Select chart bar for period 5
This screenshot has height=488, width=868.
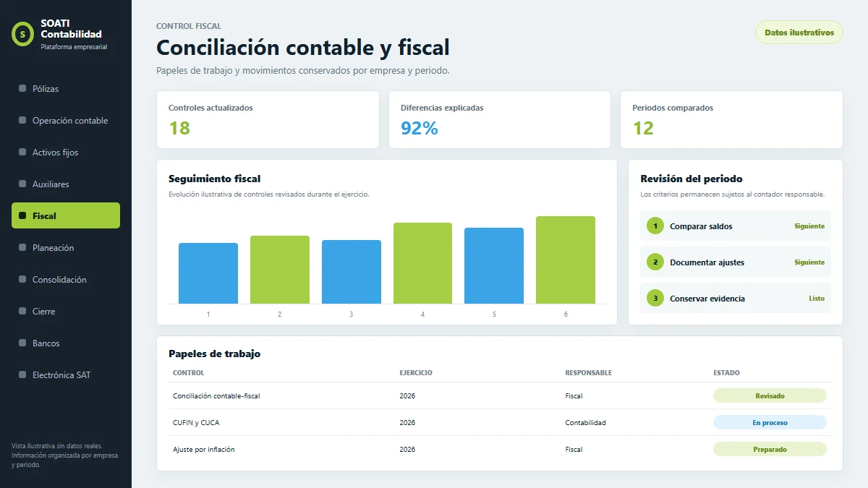(494, 265)
